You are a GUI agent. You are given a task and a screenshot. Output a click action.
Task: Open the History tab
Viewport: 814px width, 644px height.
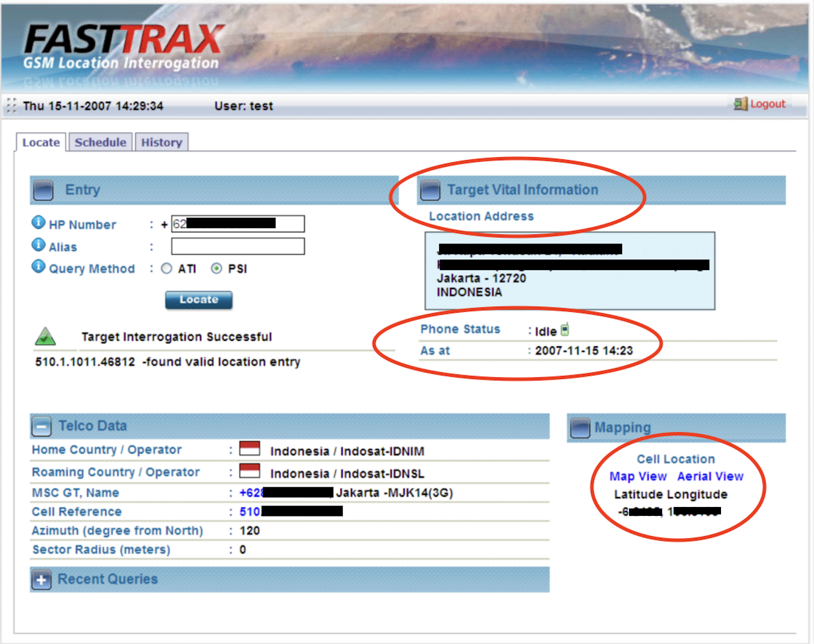162,142
